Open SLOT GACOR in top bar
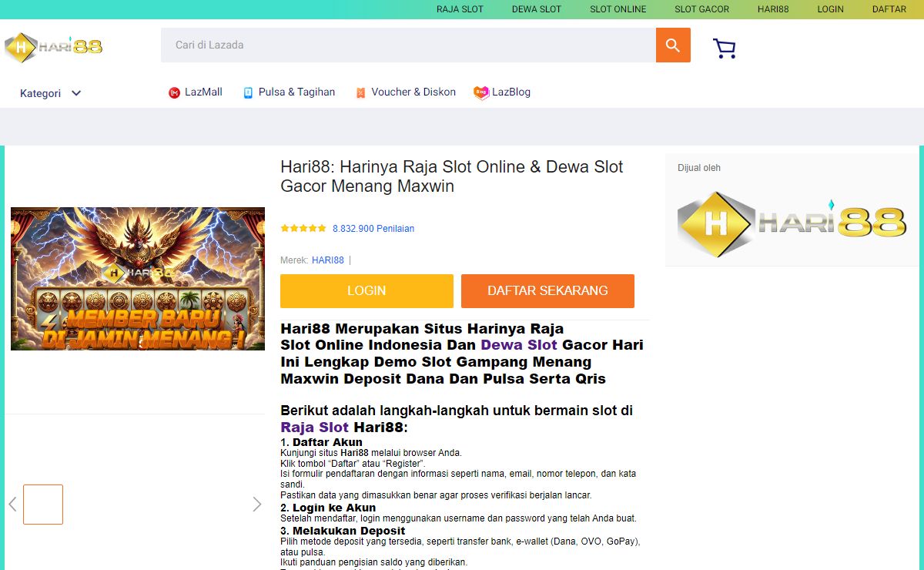 (x=702, y=9)
